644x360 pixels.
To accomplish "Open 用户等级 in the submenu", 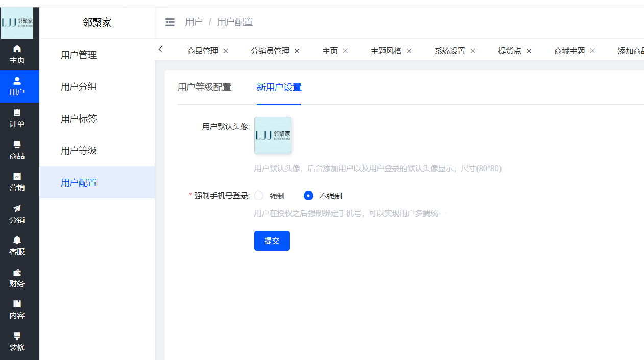I will pyautogui.click(x=97, y=151).
